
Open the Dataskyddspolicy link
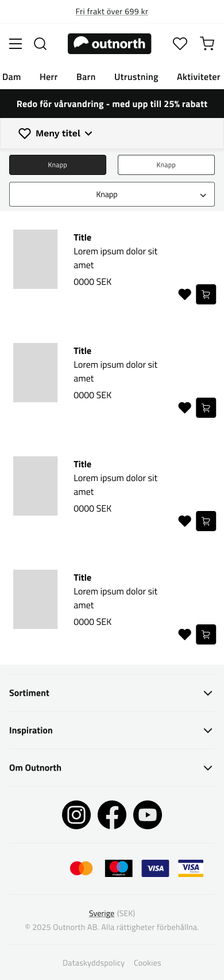pos(94,963)
